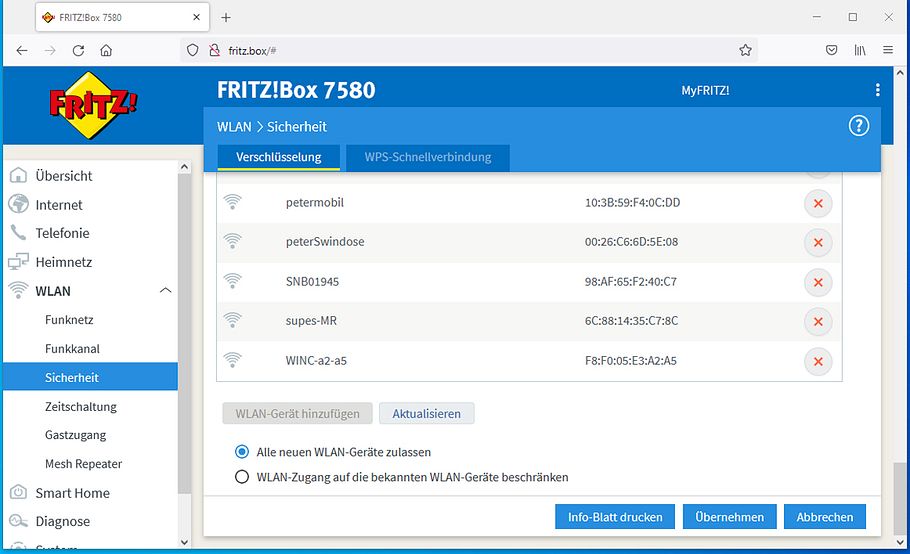The width and height of the screenshot is (910, 554).
Task: Switch to WPS-Schnellverbindung tab
Action: [x=427, y=157]
